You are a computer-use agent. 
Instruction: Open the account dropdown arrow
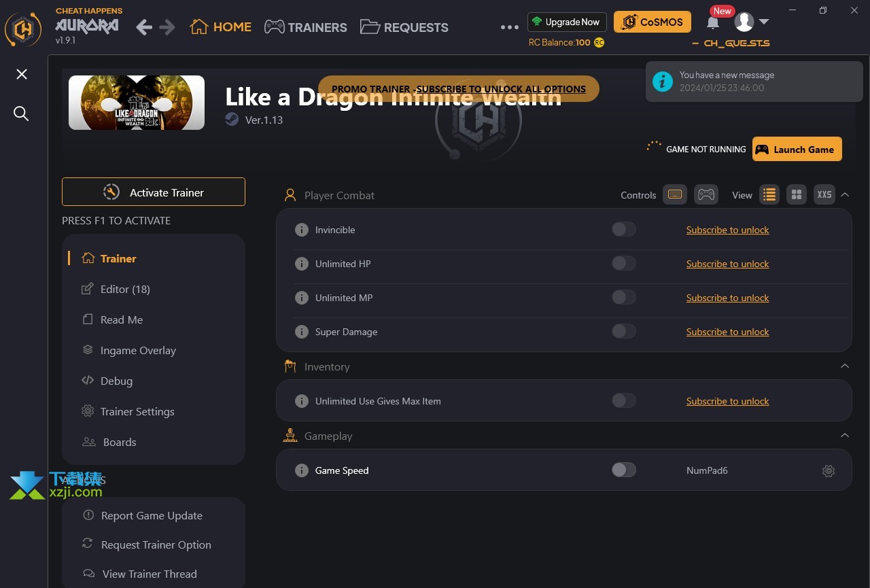tap(764, 22)
